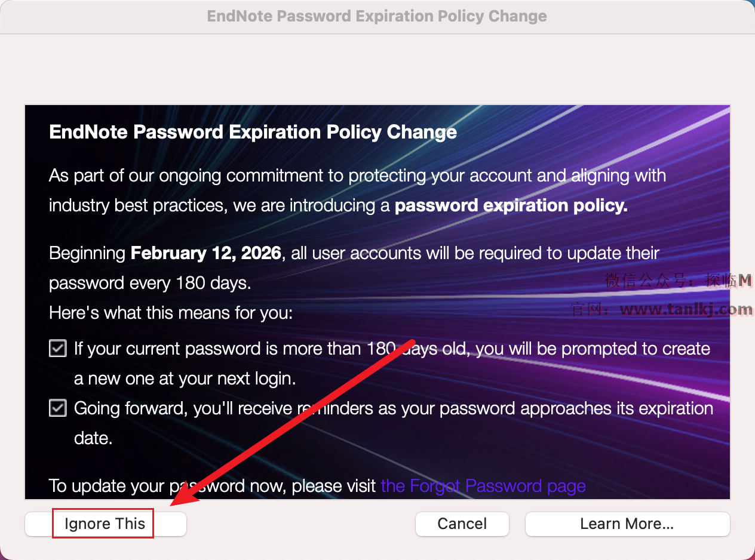This screenshot has width=755, height=560.
Task: Follow the Forgot Password page link
Action: pos(483,485)
